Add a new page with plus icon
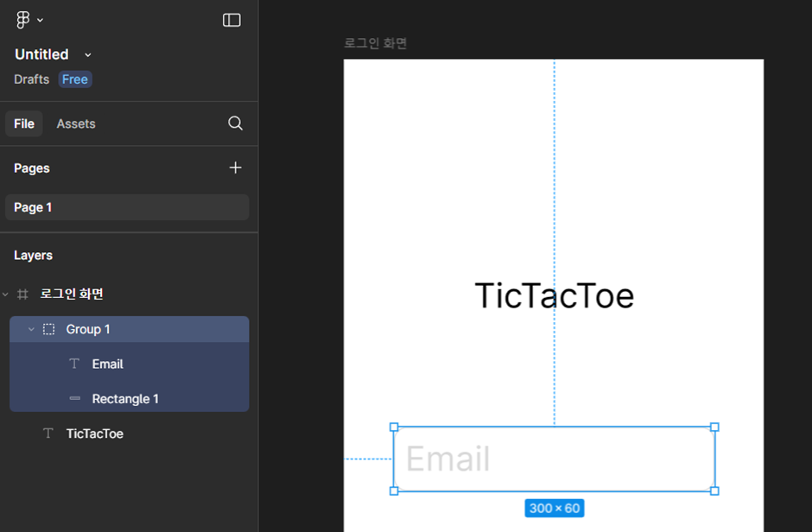This screenshot has height=532, width=812. click(235, 168)
